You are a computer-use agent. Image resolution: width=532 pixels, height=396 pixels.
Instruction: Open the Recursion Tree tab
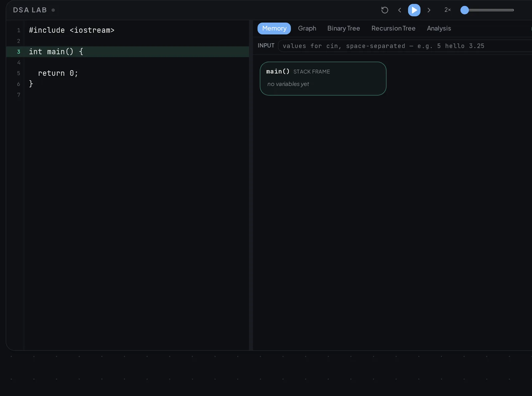tap(393, 28)
